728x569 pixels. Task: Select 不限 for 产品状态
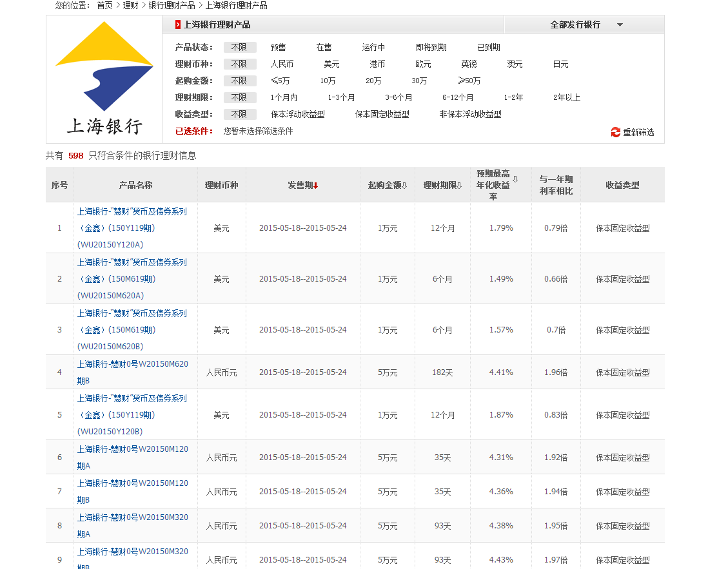point(240,47)
